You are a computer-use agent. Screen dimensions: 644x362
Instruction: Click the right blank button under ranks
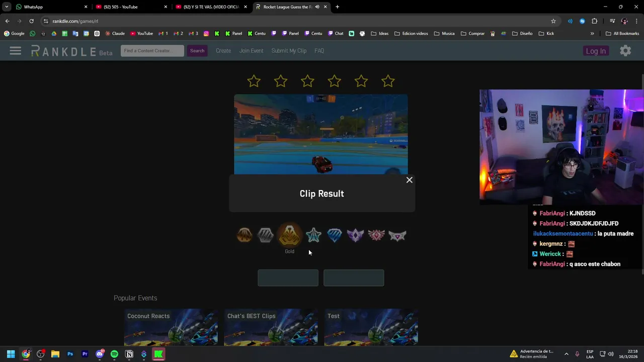click(x=354, y=278)
